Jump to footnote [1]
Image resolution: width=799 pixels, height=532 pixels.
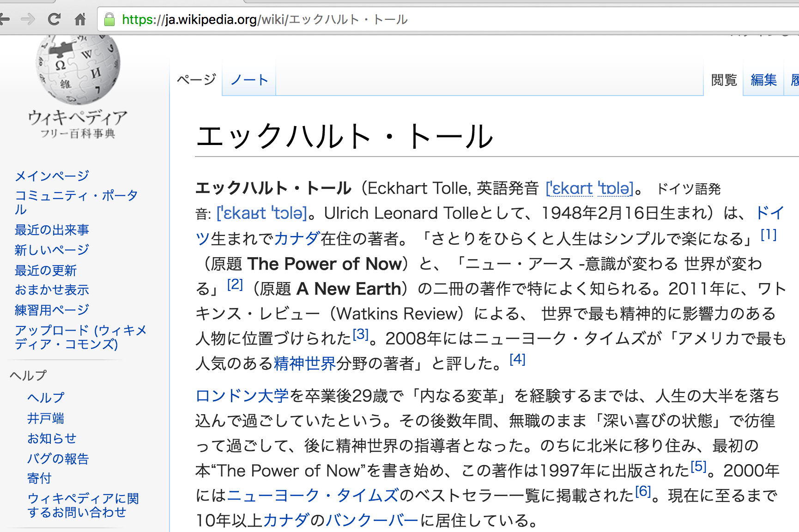point(769,235)
